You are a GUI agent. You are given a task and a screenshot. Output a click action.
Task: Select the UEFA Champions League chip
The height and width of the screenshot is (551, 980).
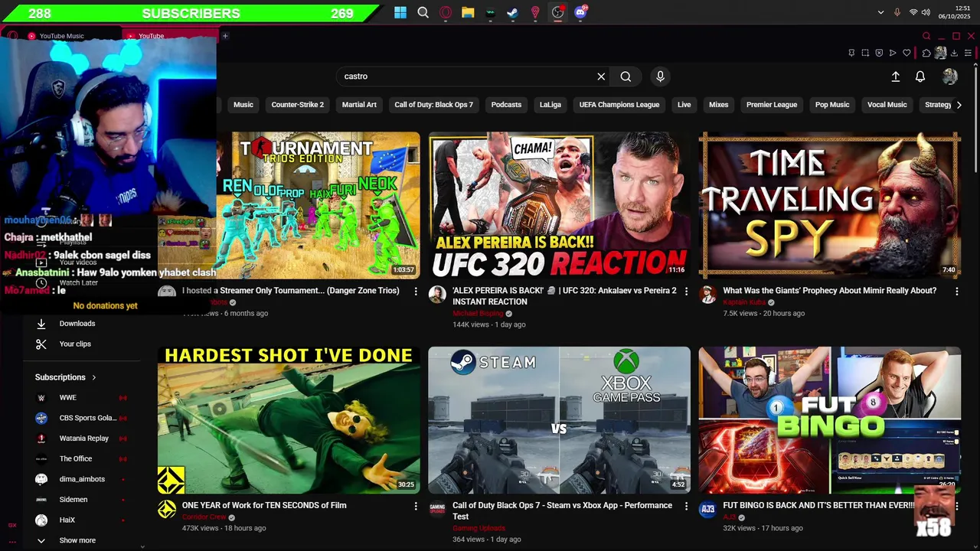tap(619, 105)
